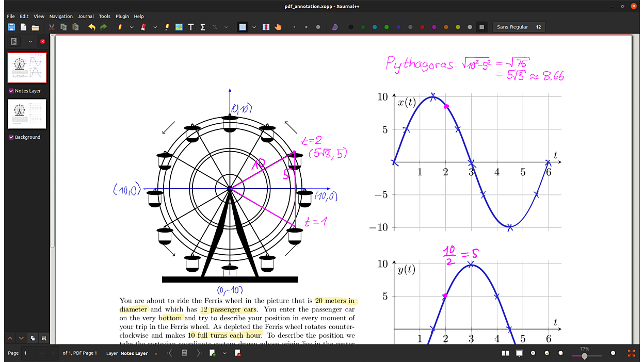The width and height of the screenshot is (644, 362).
Task: Click the Save document icon
Action: [x=11, y=27]
